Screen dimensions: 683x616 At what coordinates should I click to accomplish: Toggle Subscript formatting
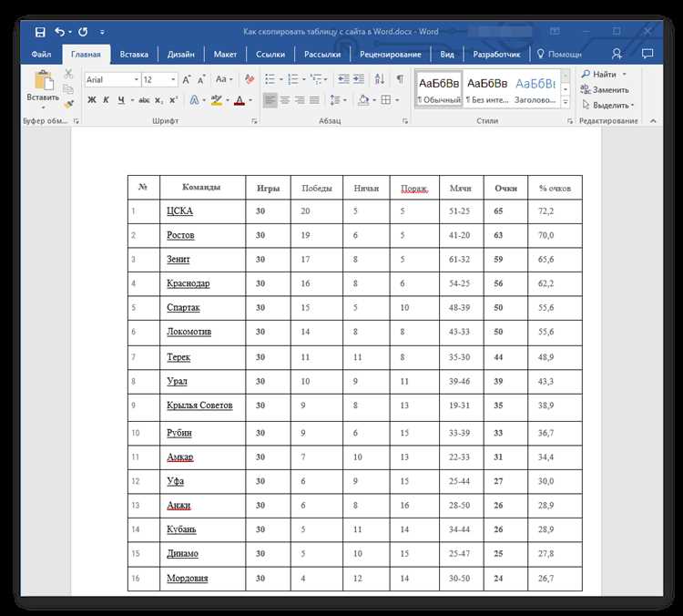coord(159,100)
